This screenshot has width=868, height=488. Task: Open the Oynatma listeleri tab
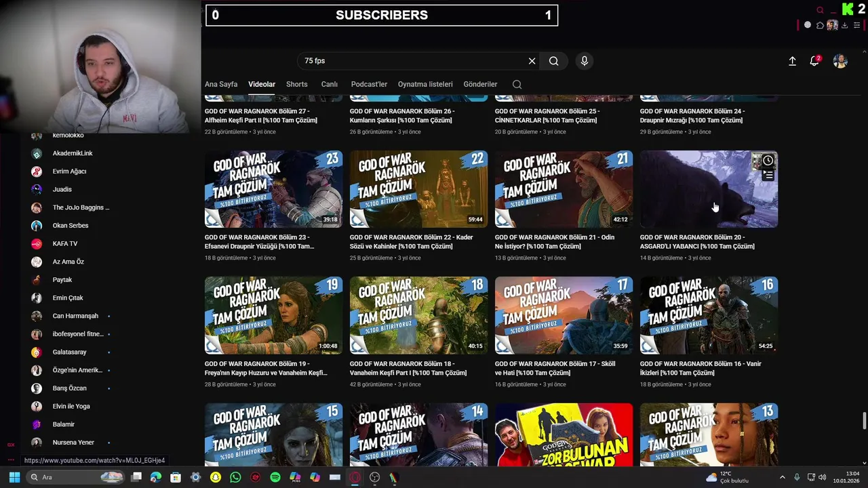[x=425, y=85]
